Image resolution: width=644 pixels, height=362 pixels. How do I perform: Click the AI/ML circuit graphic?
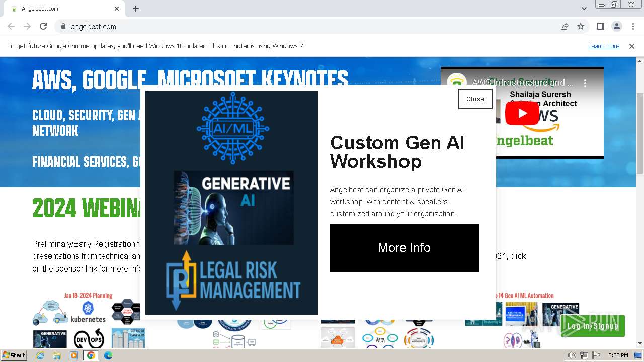232,128
